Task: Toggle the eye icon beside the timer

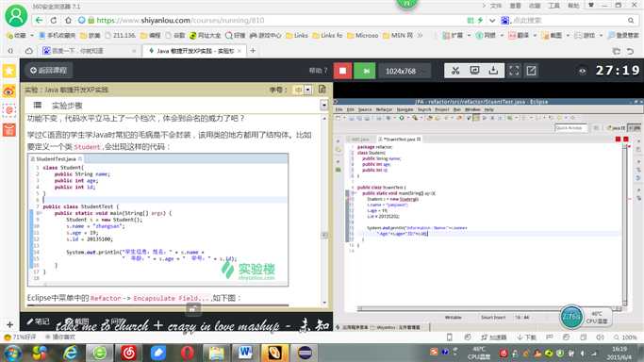Action: (583, 71)
